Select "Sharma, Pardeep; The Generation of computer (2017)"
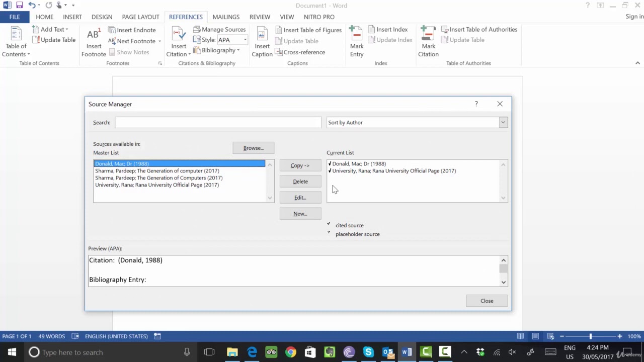 click(157, 171)
